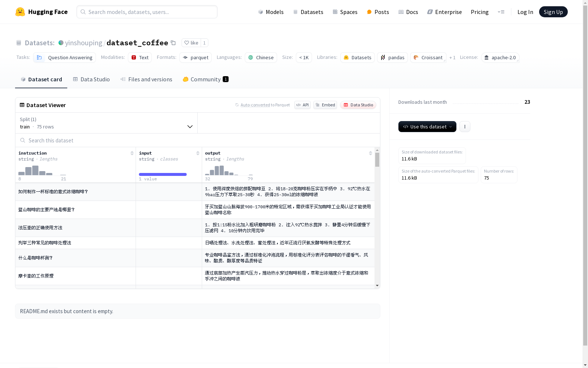Viewport: 588px width, 368px height.
Task: Go to Spaces
Action: [x=345, y=12]
